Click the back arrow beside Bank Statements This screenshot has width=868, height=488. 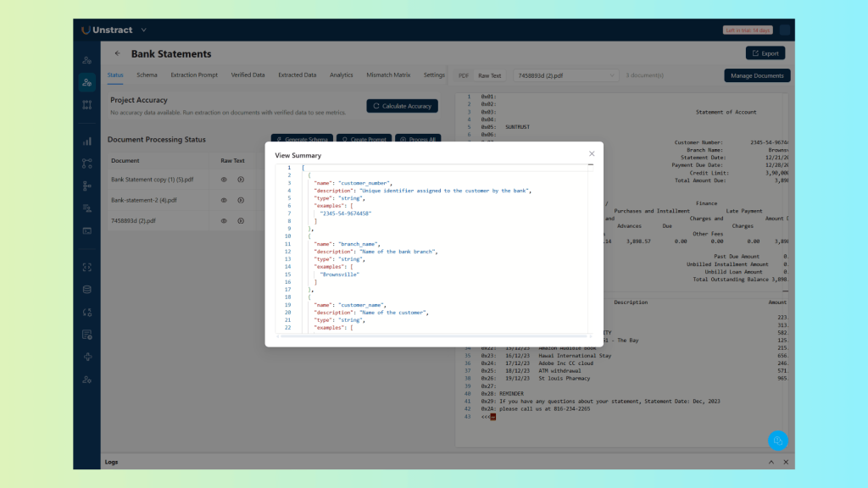pyautogui.click(x=117, y=53)
